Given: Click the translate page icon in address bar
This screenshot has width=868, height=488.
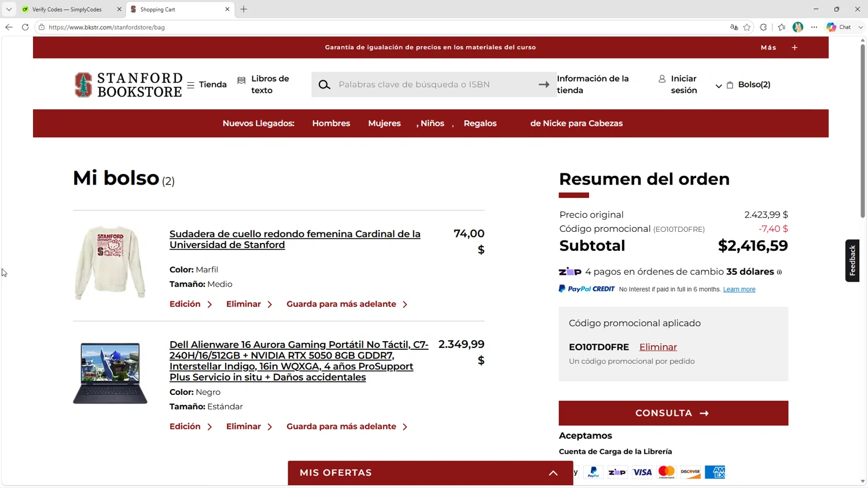Looking at the screenshot, I should [x=734, y=27].
